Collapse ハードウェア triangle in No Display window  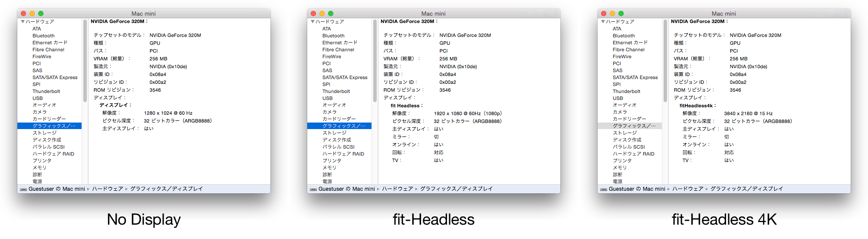23,21
